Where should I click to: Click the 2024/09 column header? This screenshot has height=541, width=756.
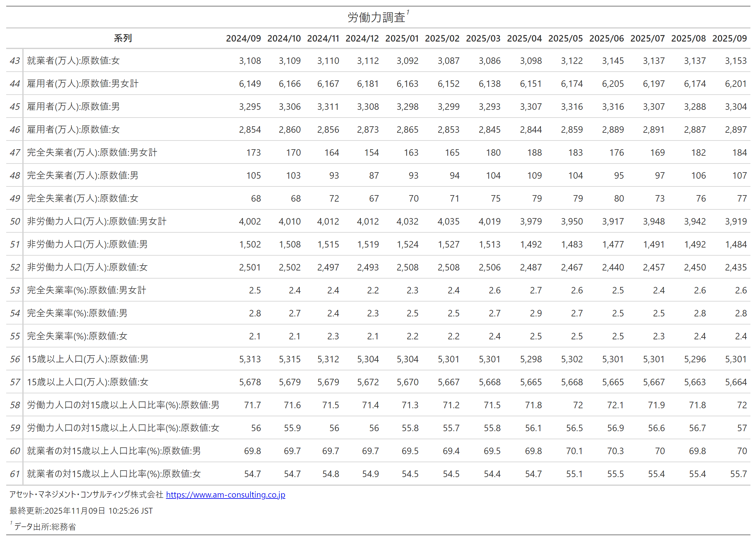coord(243,38)
